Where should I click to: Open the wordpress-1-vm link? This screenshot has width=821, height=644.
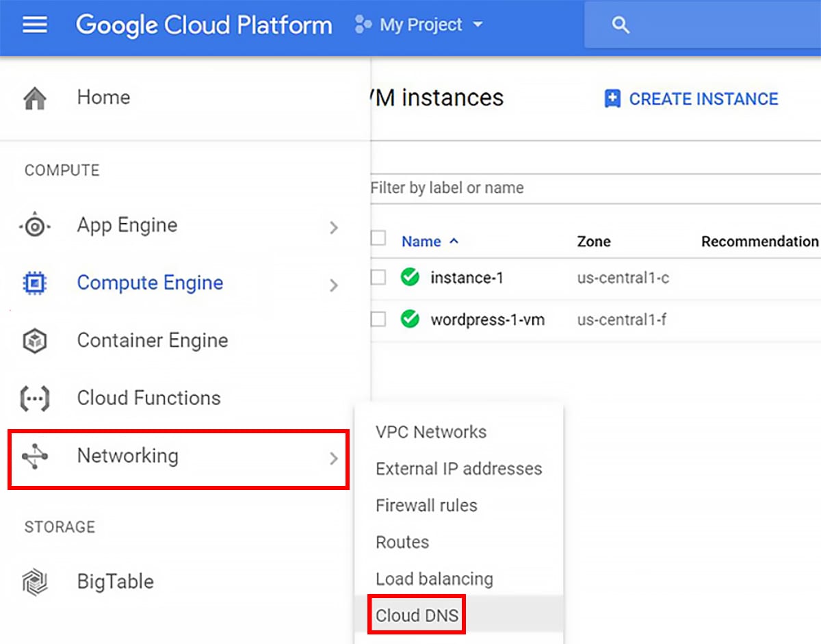[x=488, y=319]
